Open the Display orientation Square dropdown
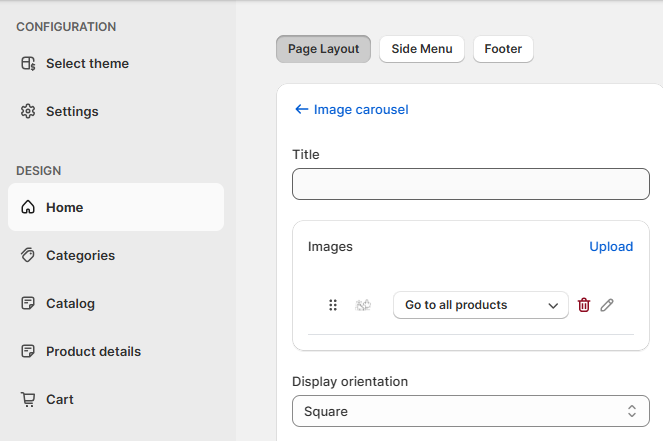The height and width of the screenshot is (441, 663). click(471, 411)
